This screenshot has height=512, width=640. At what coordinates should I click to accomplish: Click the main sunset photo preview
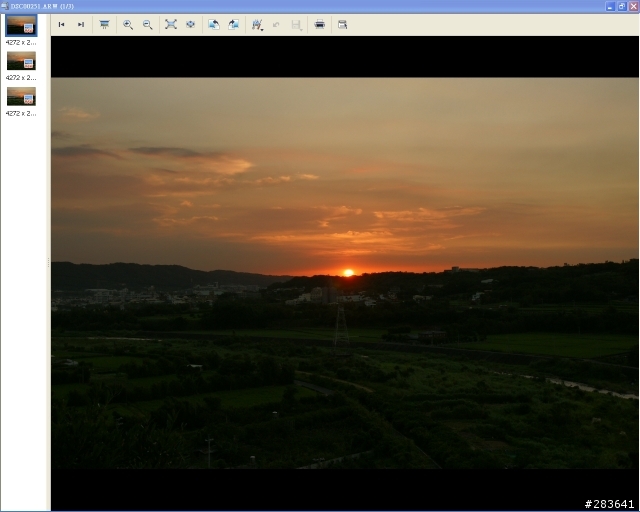point(345,273)
